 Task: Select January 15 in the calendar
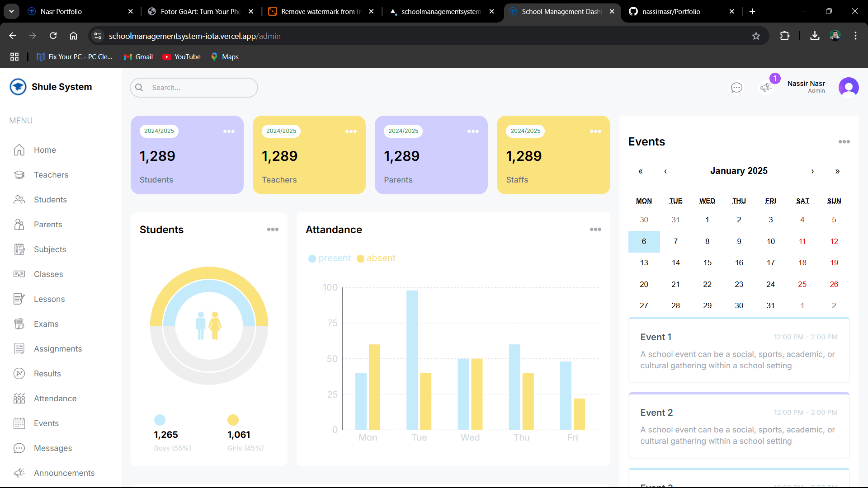pyautogui.click(x=707, y=263)
